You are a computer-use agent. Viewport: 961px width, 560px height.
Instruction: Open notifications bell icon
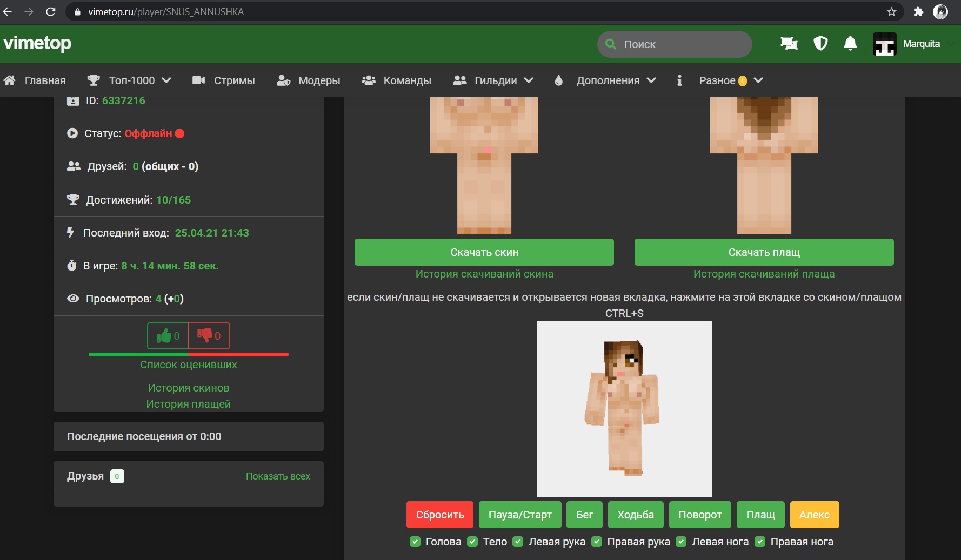pyautogui.click(x=850, y=44)
